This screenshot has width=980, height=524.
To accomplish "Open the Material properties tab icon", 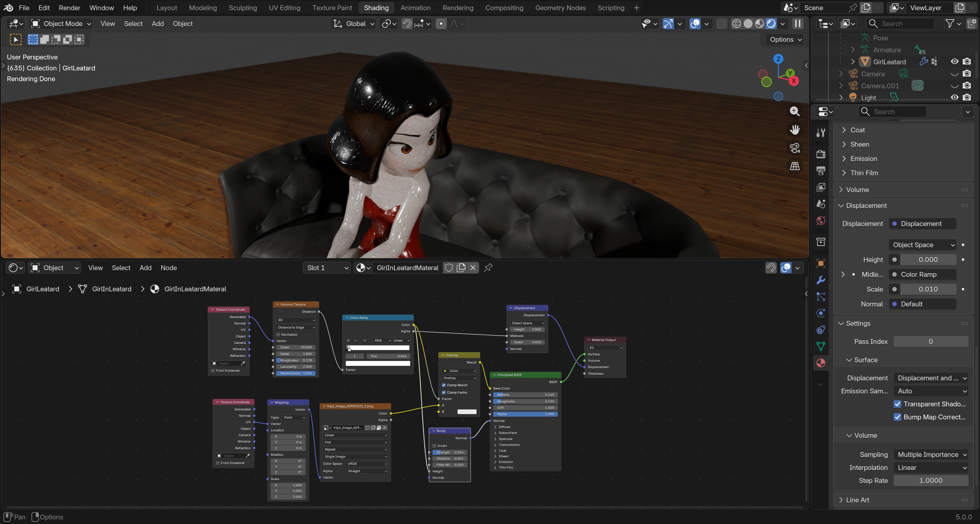I will (820, 363).
